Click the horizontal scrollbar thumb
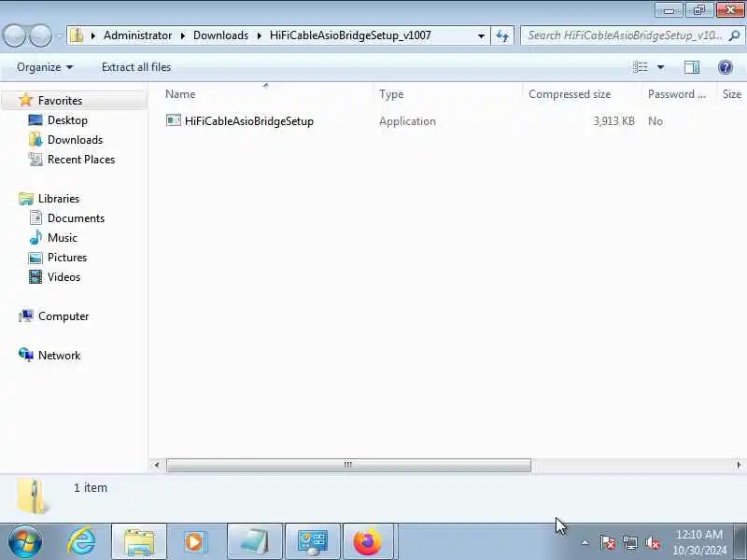 [x=348, y=465]
